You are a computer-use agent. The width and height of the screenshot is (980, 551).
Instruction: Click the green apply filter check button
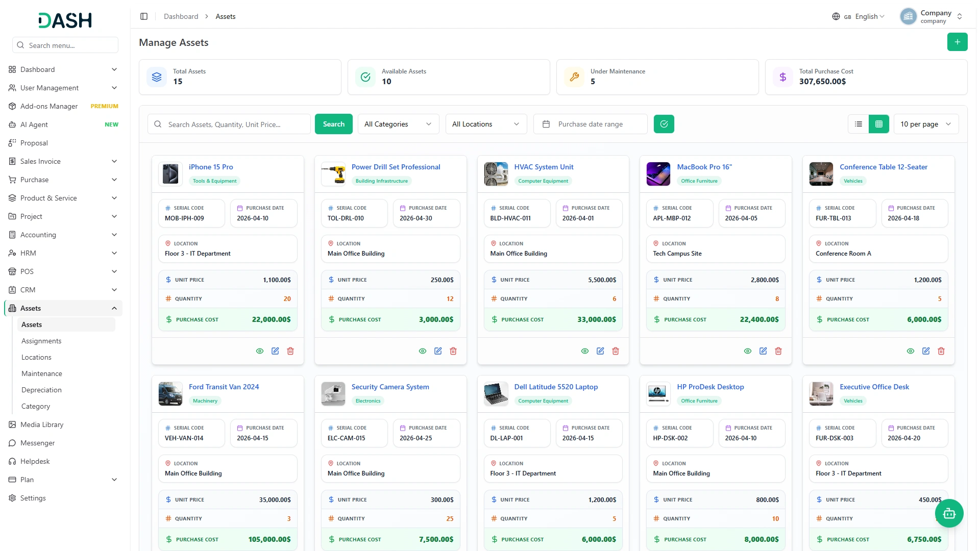[x=664, y=124]
